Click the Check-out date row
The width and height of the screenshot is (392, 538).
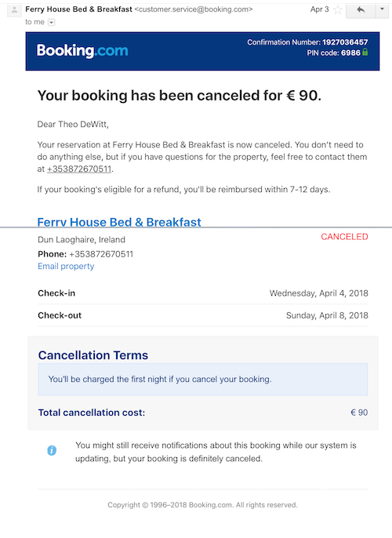(x=203, y=315)
